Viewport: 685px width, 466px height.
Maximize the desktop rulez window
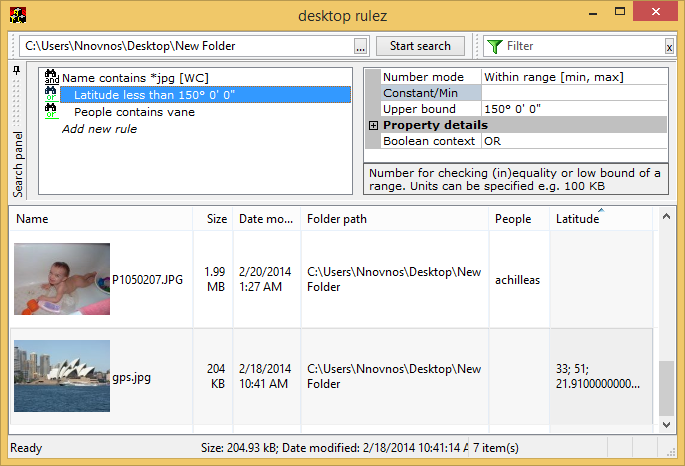pyautogui.click(x=619, y=12)
